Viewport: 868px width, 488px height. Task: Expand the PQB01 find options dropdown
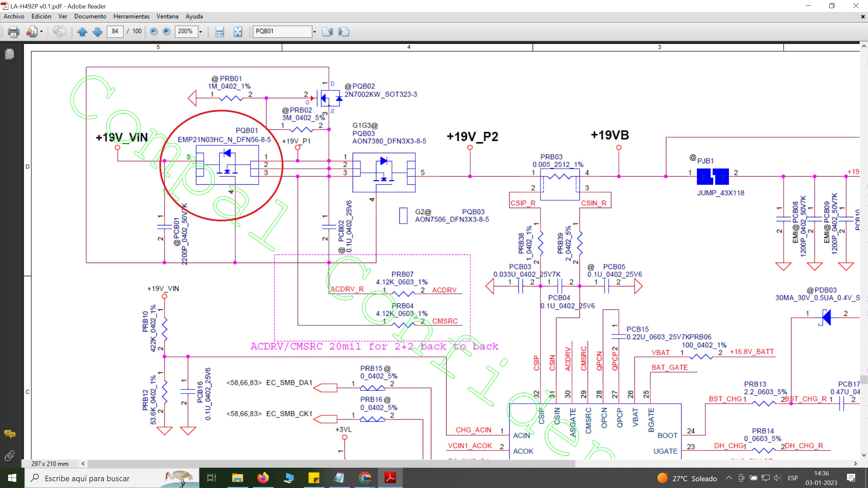tap(314, 32)
